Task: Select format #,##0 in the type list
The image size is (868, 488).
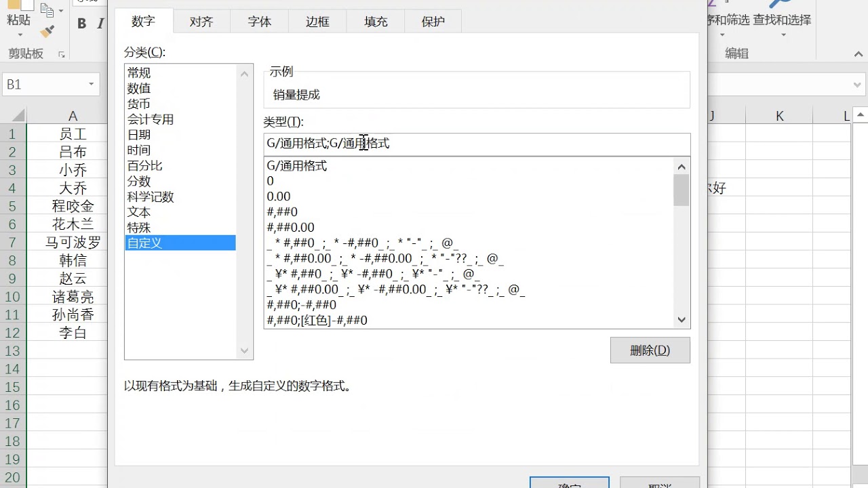Action: point(469,212)
